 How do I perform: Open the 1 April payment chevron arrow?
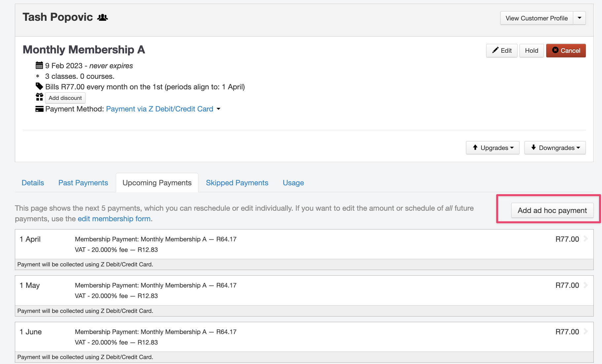586,239
